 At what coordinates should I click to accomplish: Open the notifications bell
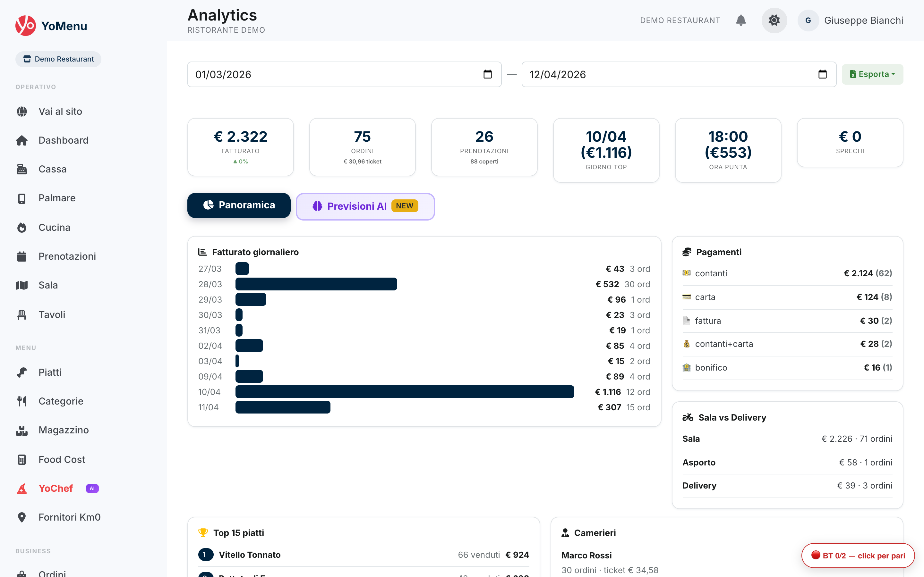point(741,20)
